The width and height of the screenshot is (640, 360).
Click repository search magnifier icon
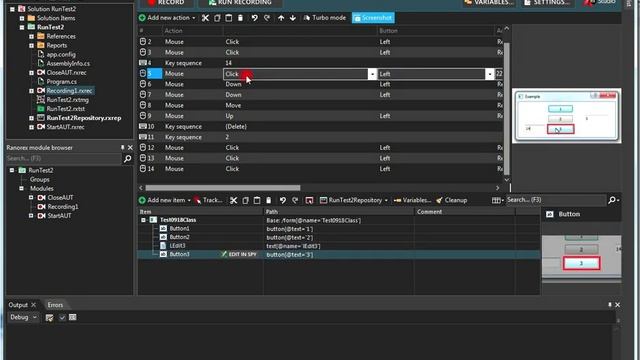[613, 200]
